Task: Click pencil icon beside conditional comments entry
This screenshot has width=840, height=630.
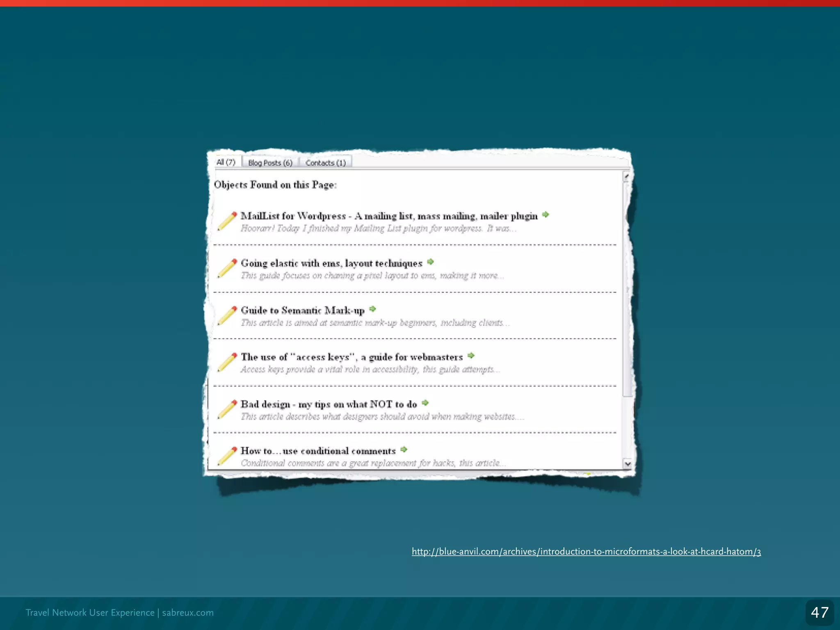Action: [227, 456]
